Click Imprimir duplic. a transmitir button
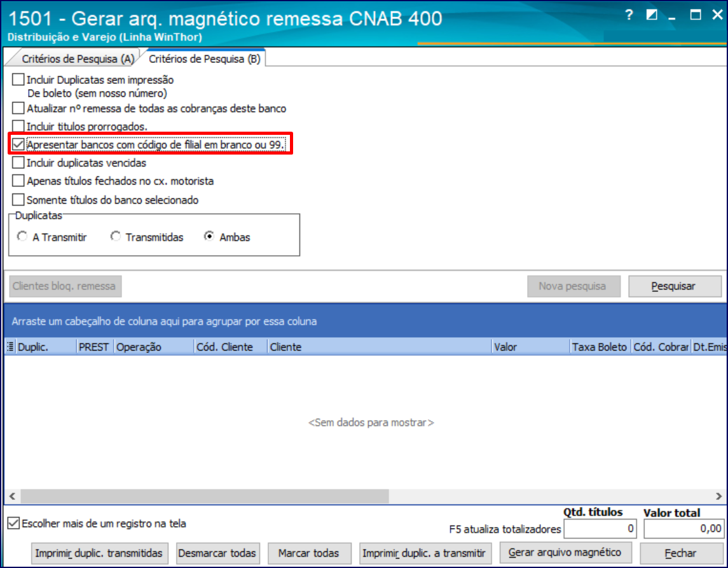Screen dimensions: 728x568 pyautogui.click(x=425, y=553)
